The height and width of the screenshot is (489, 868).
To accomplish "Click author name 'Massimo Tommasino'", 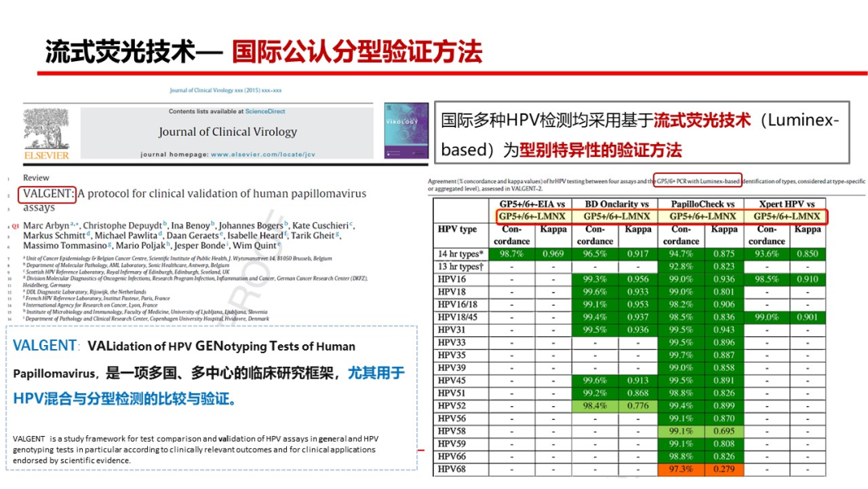I will 65,245.
